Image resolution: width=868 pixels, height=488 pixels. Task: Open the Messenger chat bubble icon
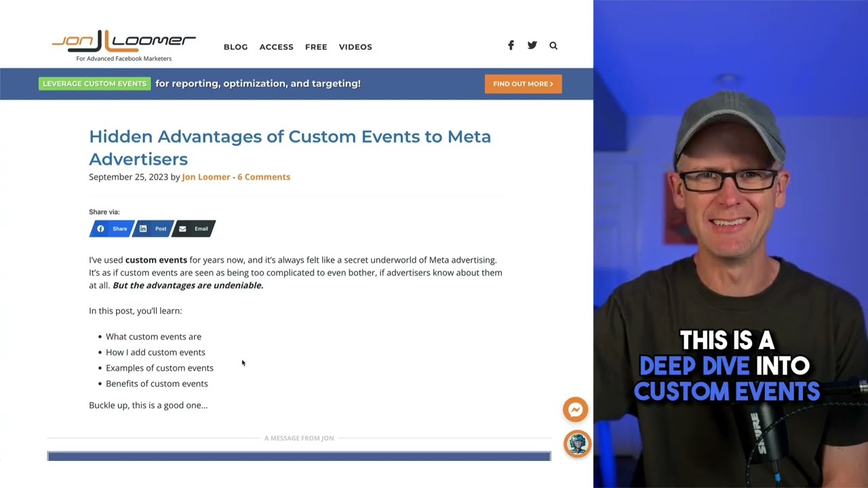(575, 409)
